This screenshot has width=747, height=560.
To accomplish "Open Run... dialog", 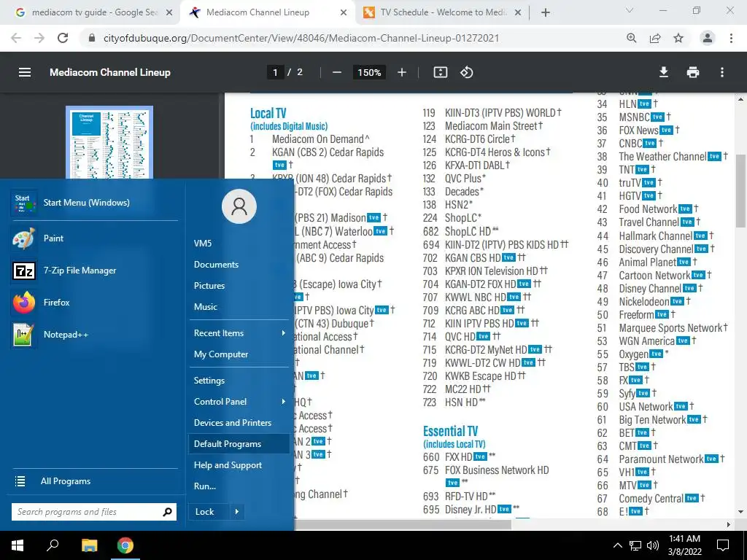I will pyautogui.click(x=205, y=486).
